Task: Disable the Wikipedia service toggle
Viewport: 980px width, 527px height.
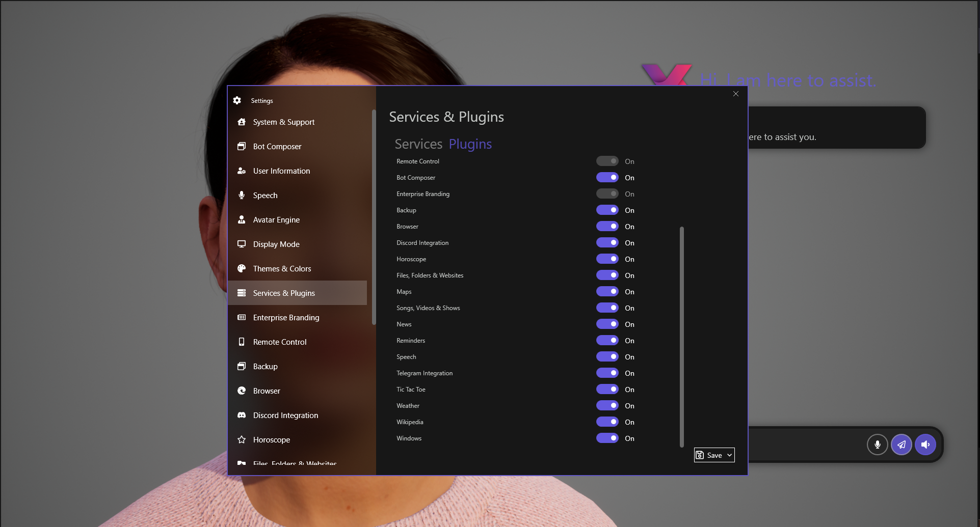Action: (x=607, y=422)
